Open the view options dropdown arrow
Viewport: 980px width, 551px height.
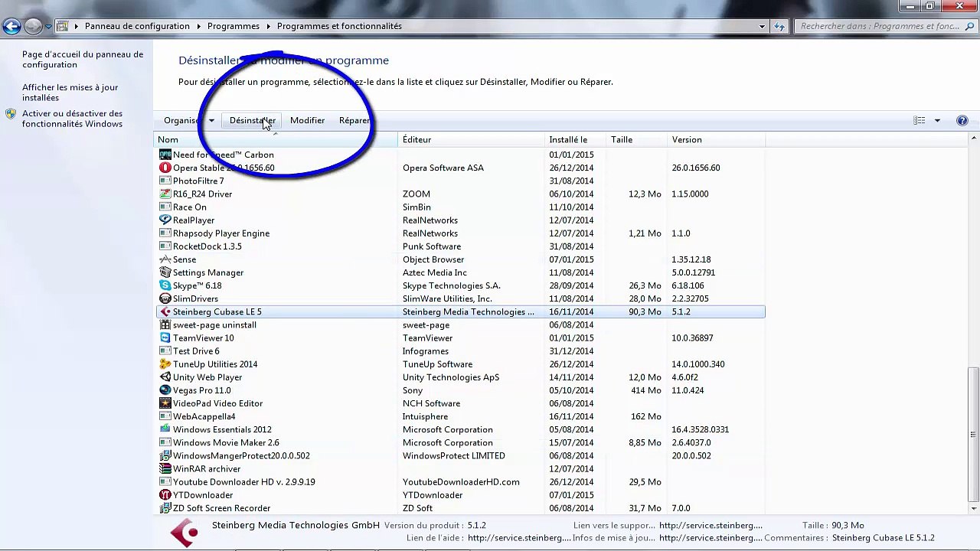pos(937,120)
